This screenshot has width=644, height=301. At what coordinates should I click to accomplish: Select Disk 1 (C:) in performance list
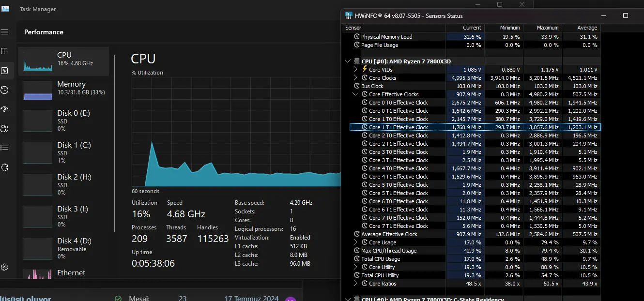pos(63,153)
